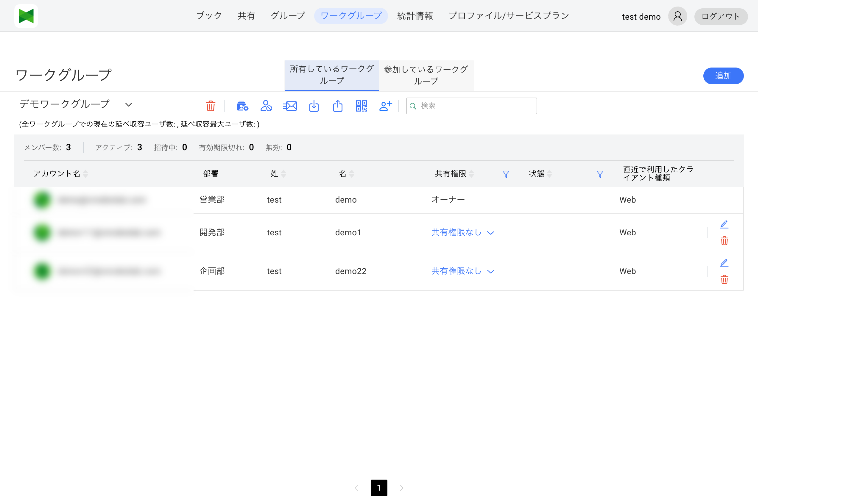The image size is (857, 504).
Task: Sort by 姓 column
Action: click(283, 174)
